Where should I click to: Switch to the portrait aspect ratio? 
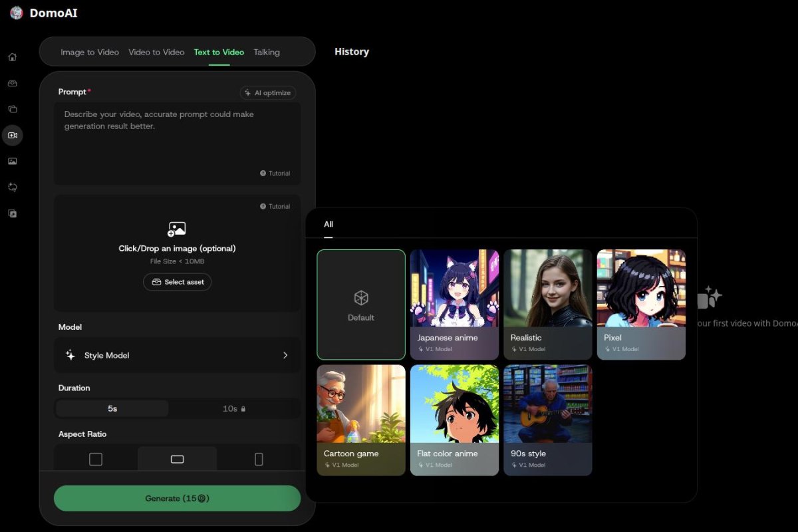[259, 458]
